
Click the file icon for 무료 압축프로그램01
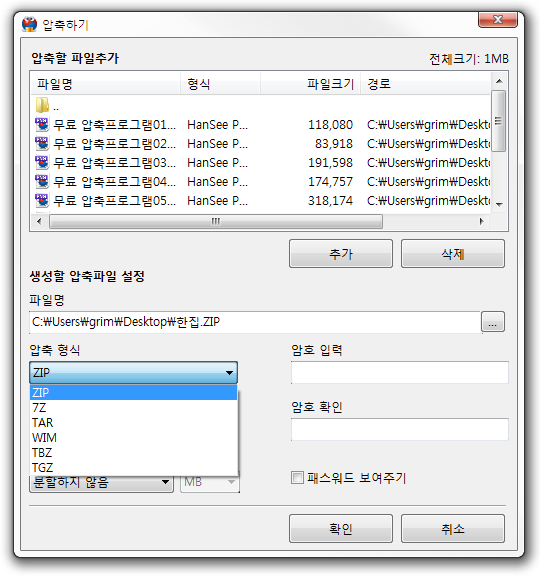point(42,125)
